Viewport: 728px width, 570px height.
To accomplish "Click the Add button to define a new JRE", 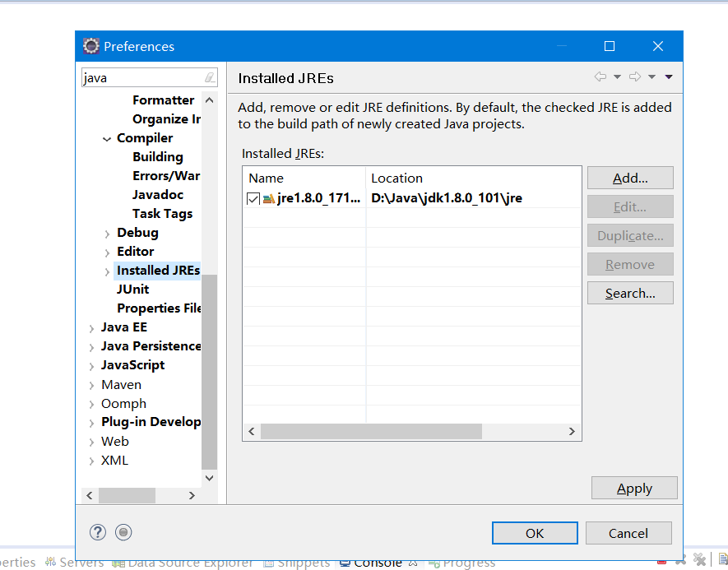I will [629, 178].
